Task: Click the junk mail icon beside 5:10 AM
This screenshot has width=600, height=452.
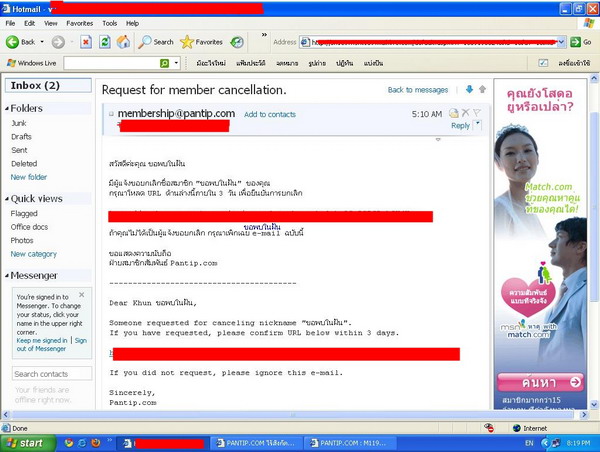Action: coord(454,113)
